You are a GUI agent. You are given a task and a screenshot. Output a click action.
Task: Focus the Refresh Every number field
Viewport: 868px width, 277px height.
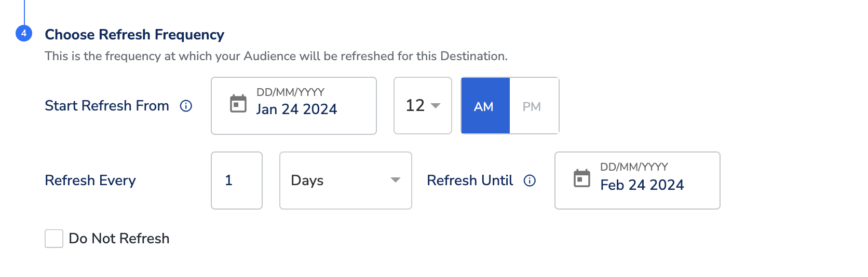pyautogui.click(x=236, y=181)
